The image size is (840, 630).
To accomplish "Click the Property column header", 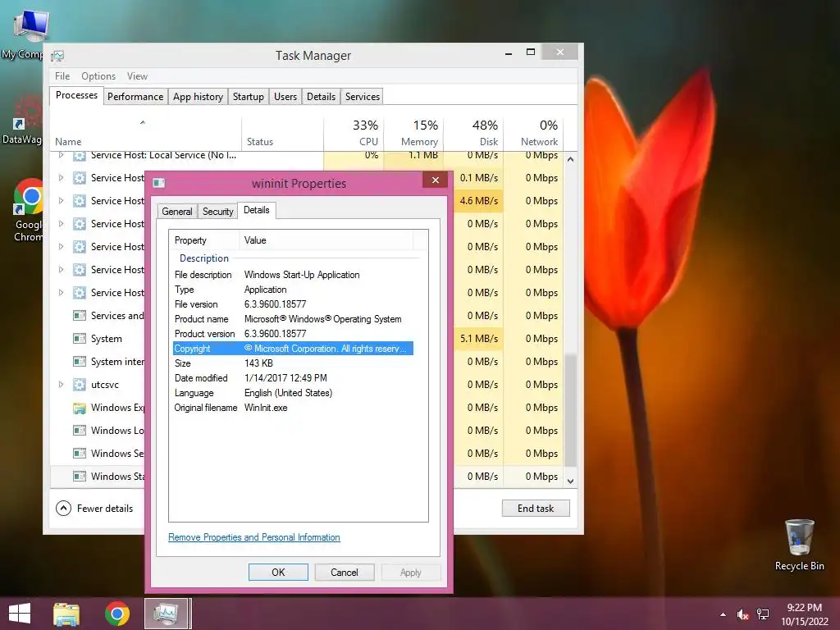I will tap(204, 240).
